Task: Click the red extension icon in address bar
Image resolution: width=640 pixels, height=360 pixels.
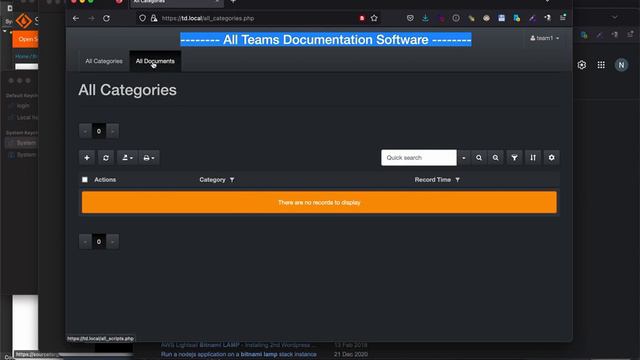Action: pos(362,18)
